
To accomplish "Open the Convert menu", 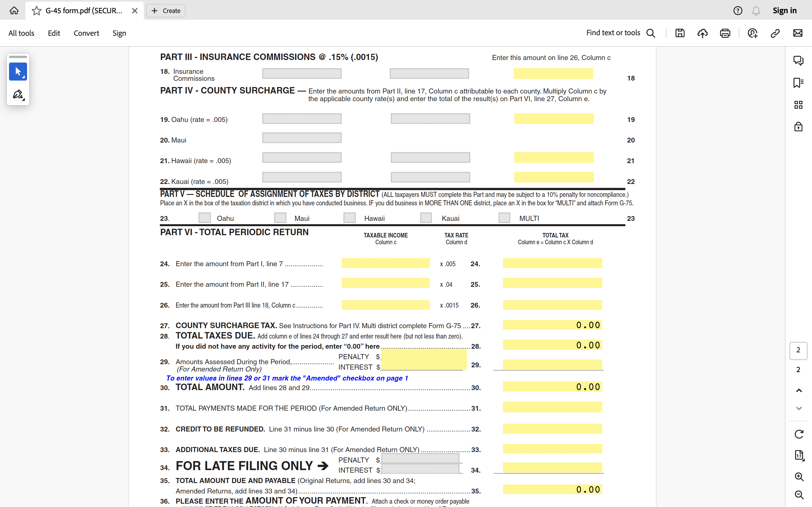I will click(x=86, y=33).
